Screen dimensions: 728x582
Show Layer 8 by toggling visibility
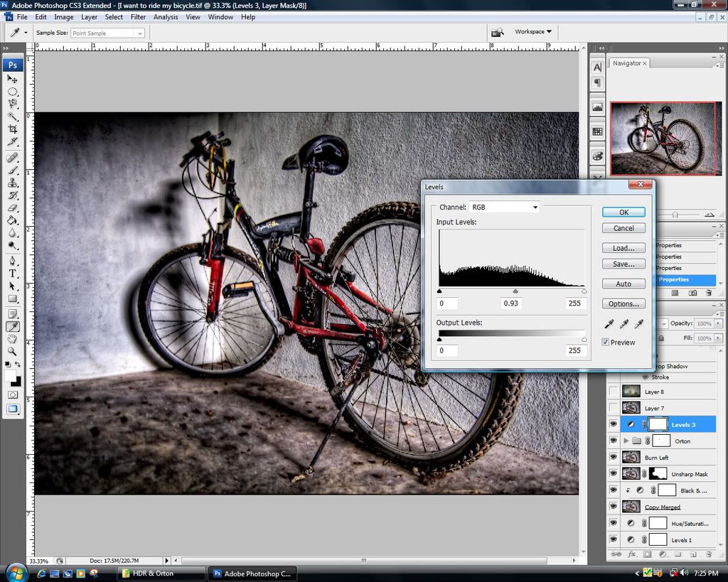pyautogui.click(x=613, y=391)
